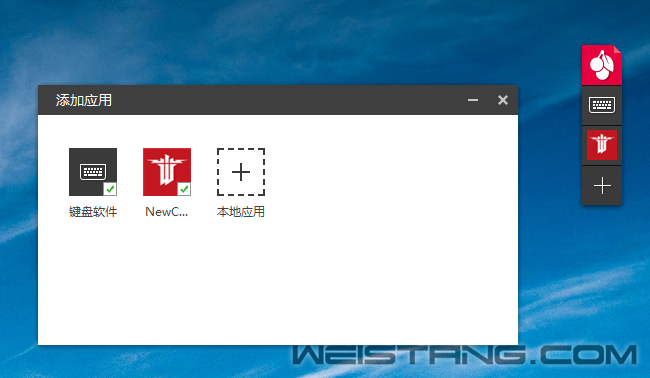Close the 添加应用 dialog
This screenshot has width=650, height=378.
click(503, 100)
